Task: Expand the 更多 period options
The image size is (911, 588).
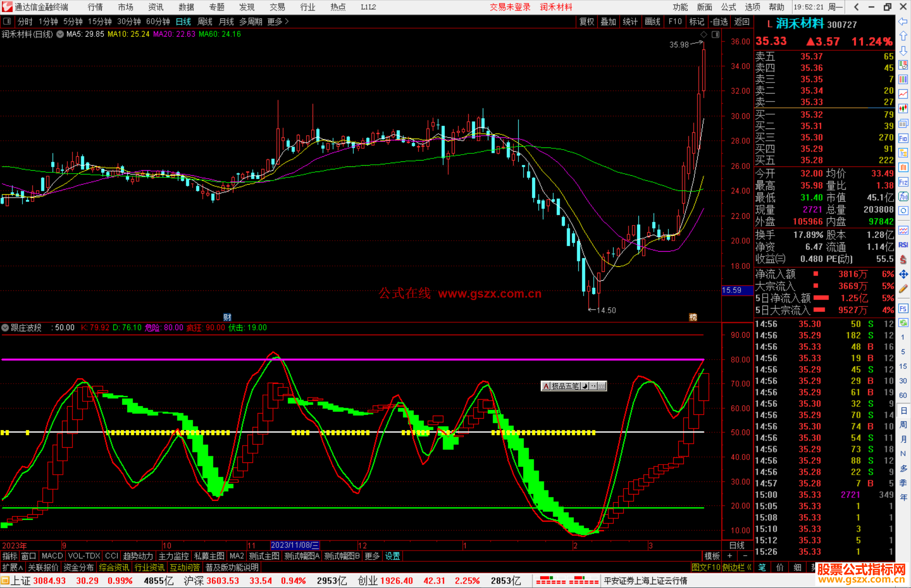Action: point(278,21)
